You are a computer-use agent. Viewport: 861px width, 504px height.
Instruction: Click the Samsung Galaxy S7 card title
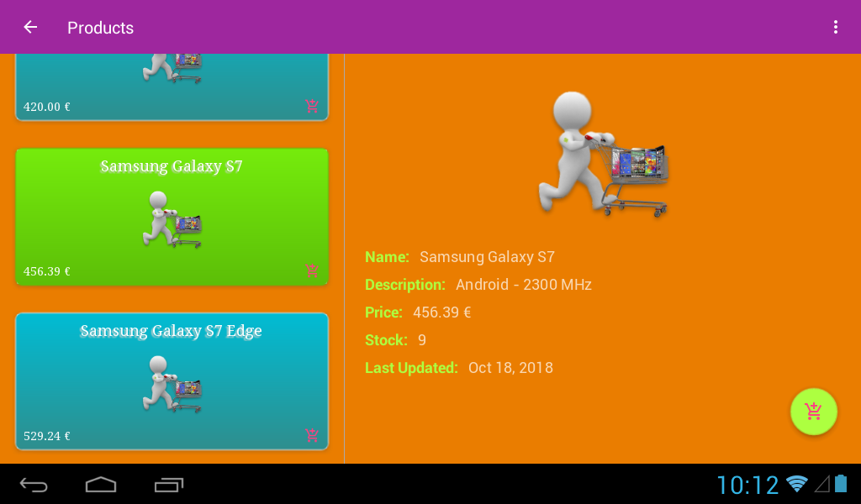point(172,166)
